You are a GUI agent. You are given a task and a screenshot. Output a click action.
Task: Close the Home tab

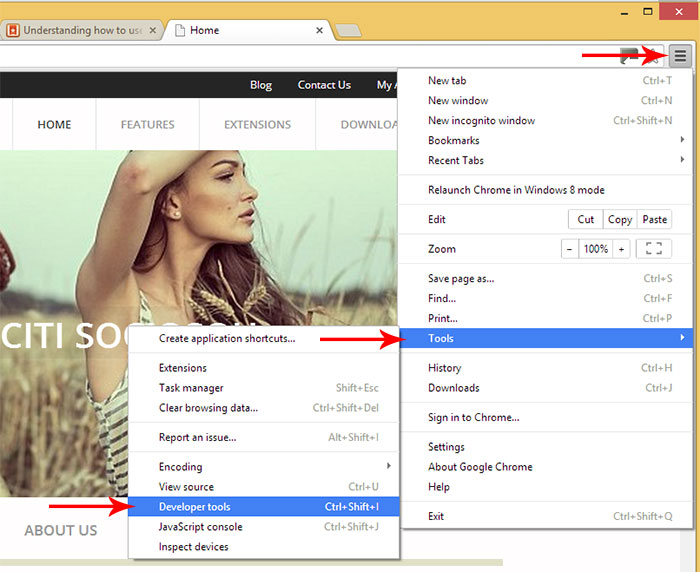click(x=319, y=30)
